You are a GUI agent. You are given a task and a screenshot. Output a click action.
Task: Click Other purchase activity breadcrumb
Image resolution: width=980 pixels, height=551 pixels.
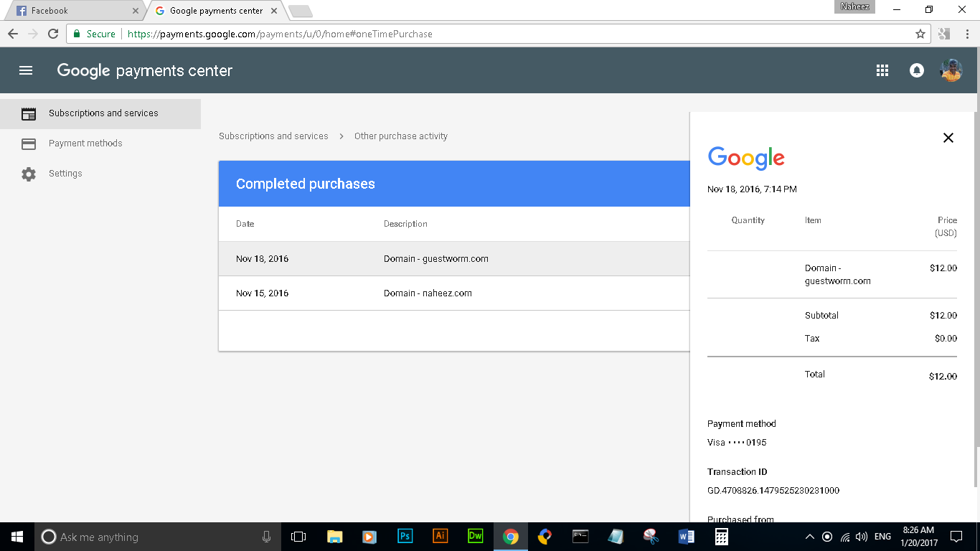[x=401, y=136]
